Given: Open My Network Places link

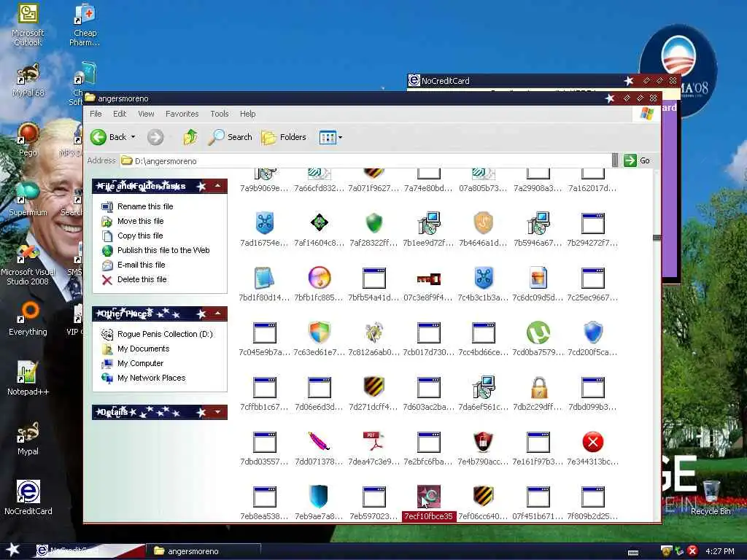Looking at the screenshot, I should [152, 378].
